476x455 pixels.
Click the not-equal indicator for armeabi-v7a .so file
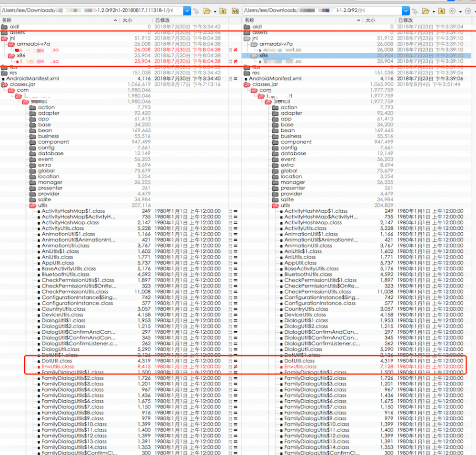[x=236, y=50]
